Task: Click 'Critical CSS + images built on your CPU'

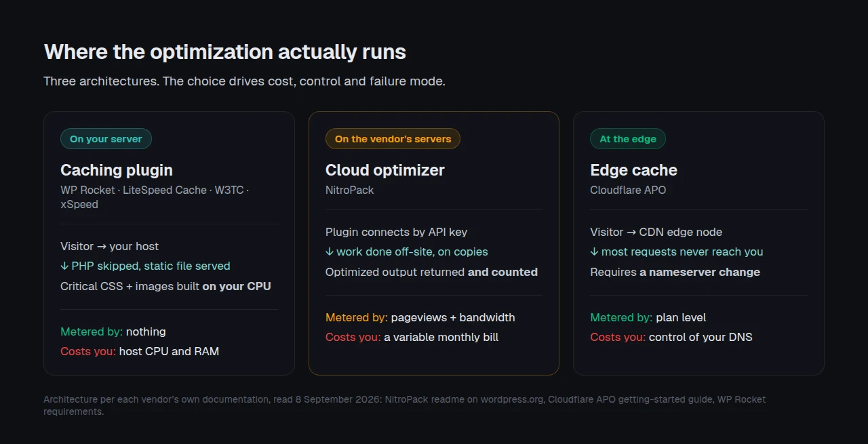Action: click(x=165, y=286)
